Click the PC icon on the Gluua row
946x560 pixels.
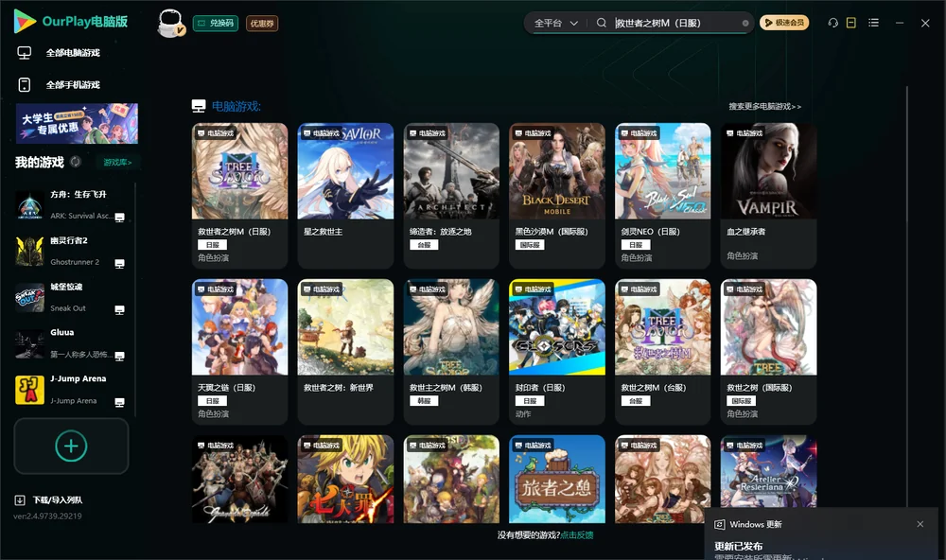[x=119, y=356]
